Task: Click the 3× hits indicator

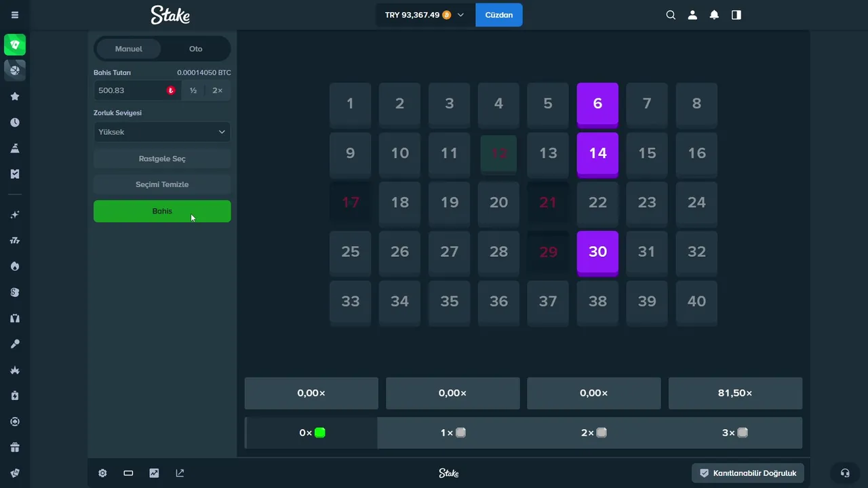Action: click(x=735, y=432)
